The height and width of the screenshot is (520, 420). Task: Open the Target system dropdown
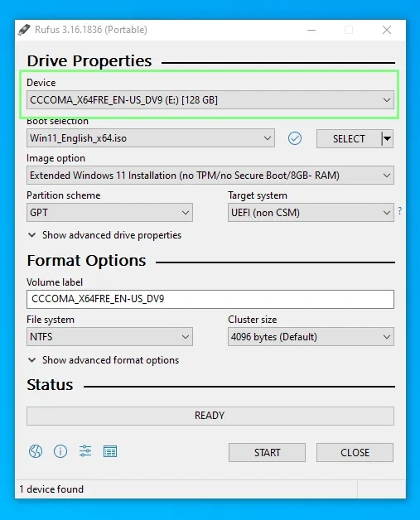311,212
